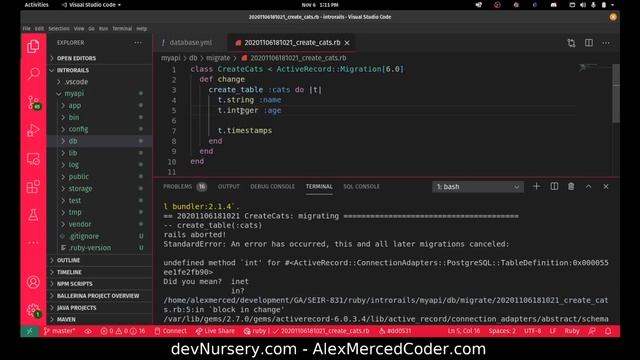This screenshot has height=360, width=640.
Task: Open the .ruby-version file
Action: point(100,248)
